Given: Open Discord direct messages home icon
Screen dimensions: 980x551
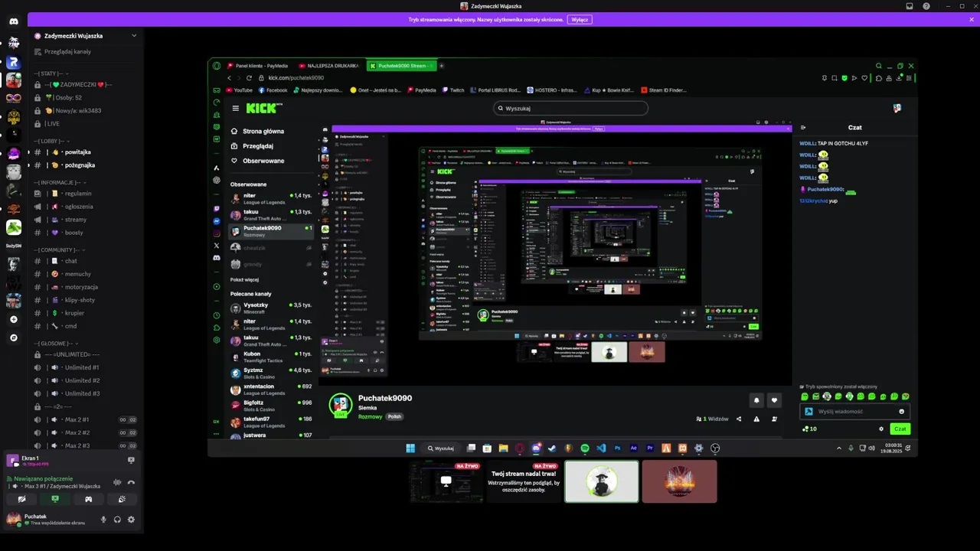Looking at the screenshot, I should click(x=14, y=21).
